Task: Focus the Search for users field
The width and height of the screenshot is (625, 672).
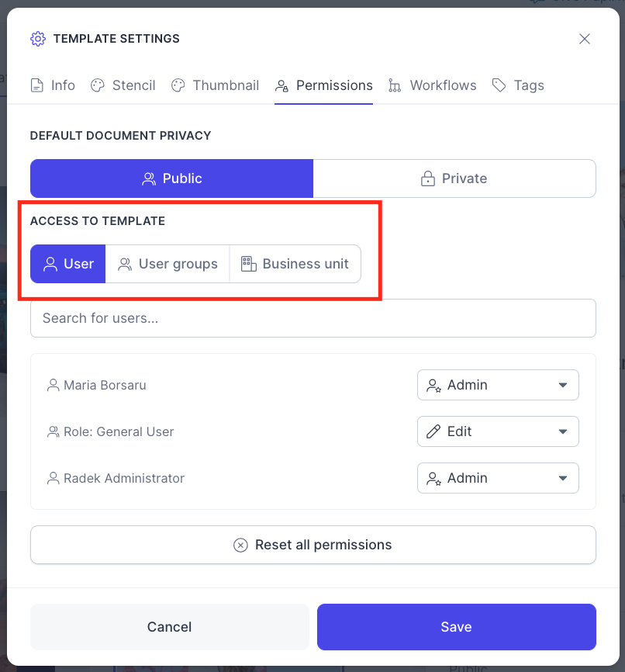Action: tap(313, 318)
